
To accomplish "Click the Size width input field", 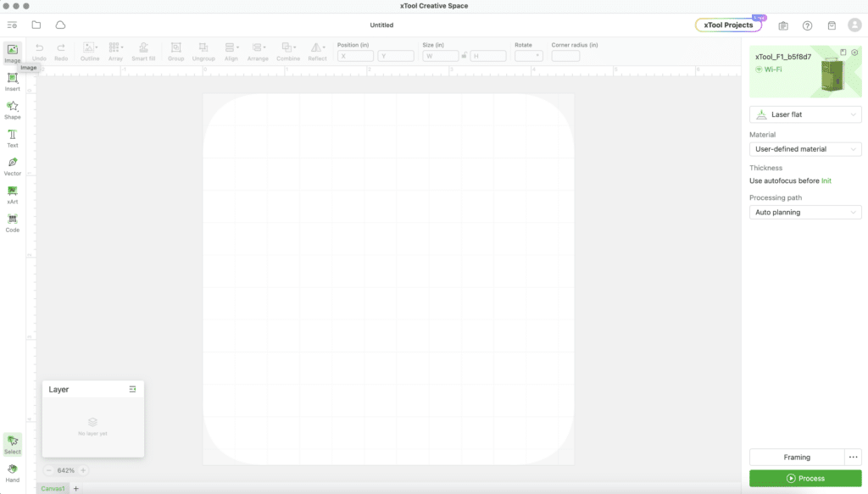I will tap(441, 56).
